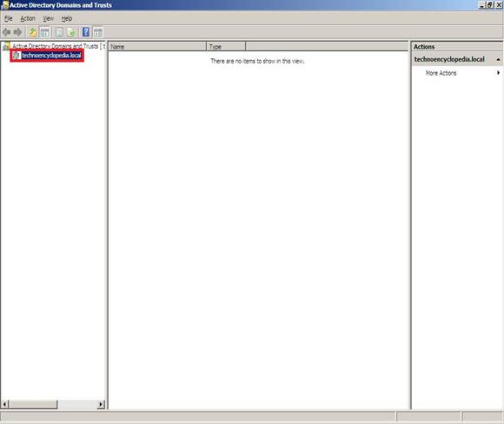Open the View menu
This screenshot has width=504, height=424.
pyautogui.click(x=48, y=18)
